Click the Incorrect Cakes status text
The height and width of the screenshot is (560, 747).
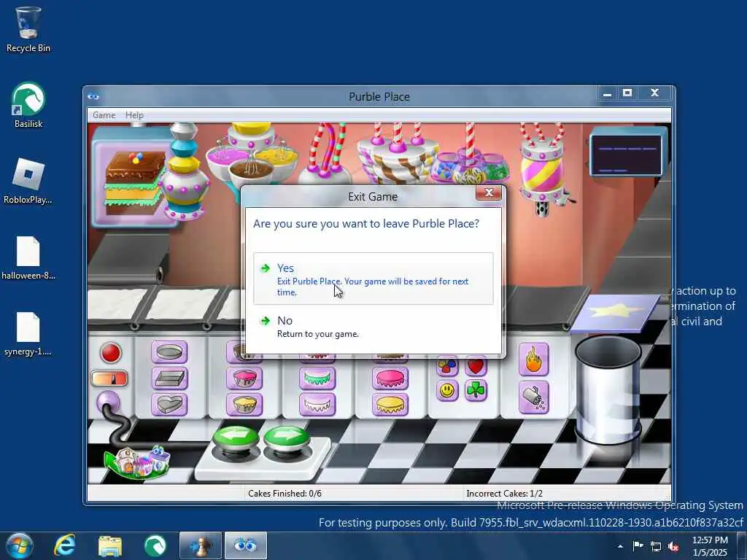504,494
